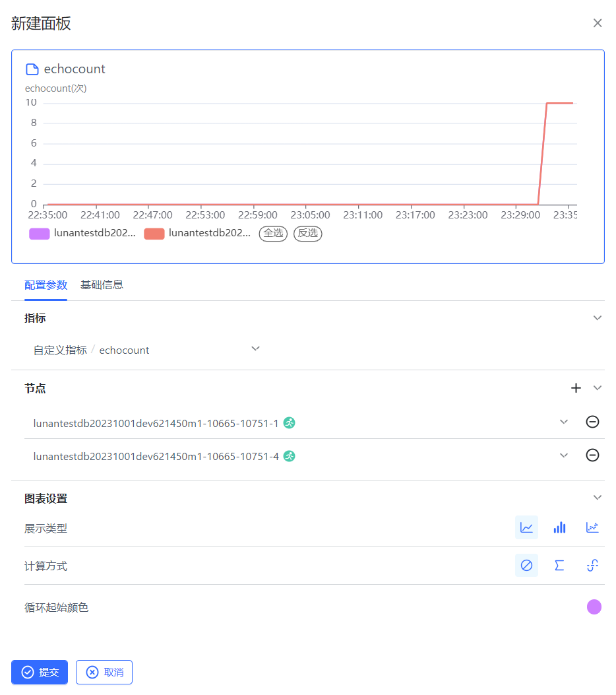The width and height of the screenshot is (616, 695).
Task: Remove node ending in 10751-4
Action: [592, 455]
